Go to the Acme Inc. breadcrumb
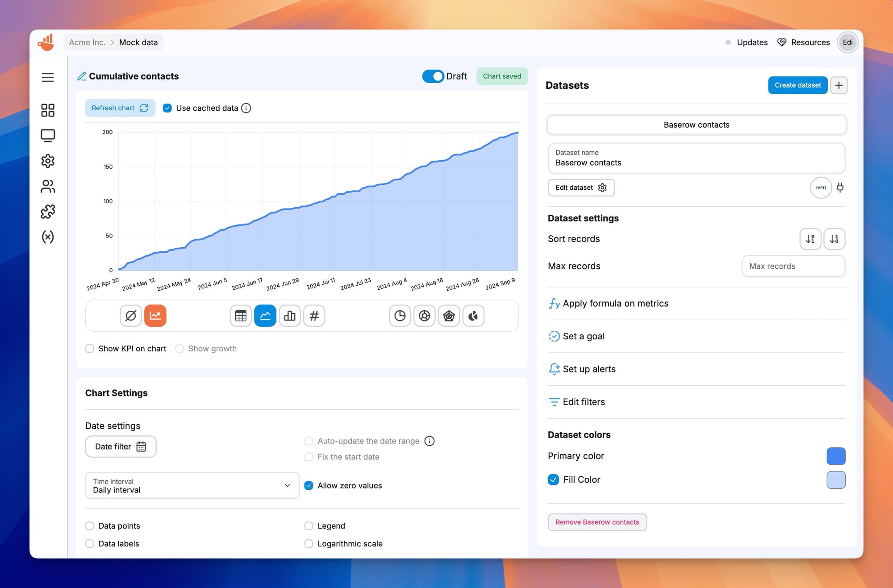Screen dimensions: 893x588 pyautogui.click(x=87, y=42)
